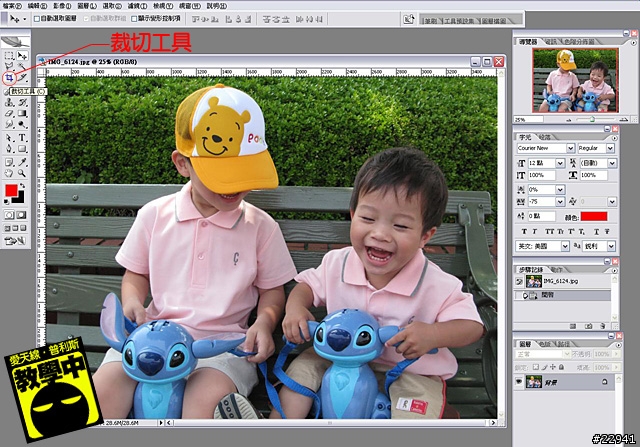The width and height of the screenshot is (640, 447).
Task: Open the Image menu
Action: click(x=62, y=6)
